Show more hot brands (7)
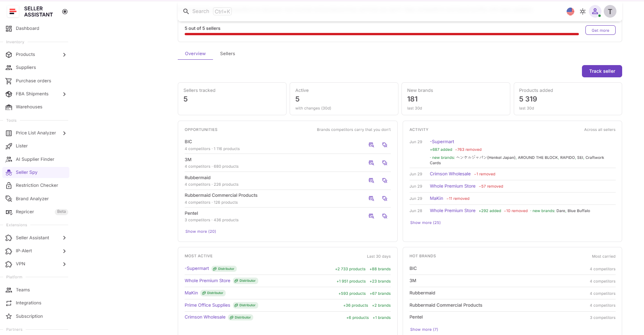The image size is (644, 335). tap(424, 330)
